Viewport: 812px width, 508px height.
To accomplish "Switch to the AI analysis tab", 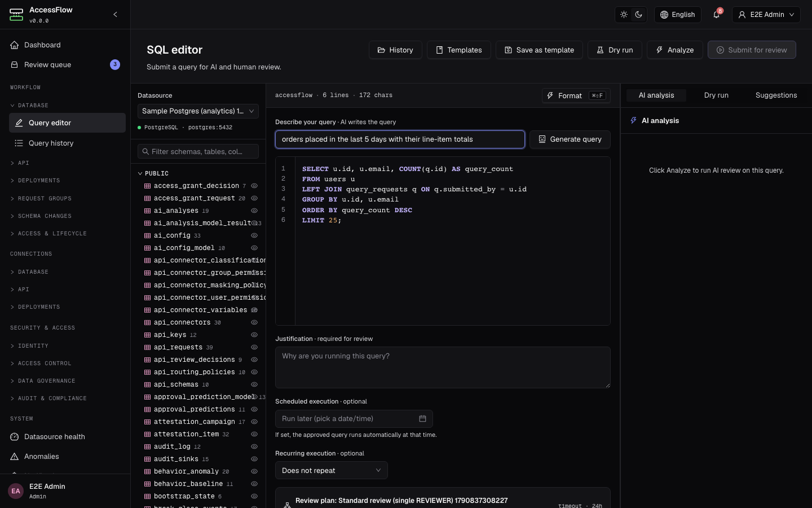I will (656, 95).
